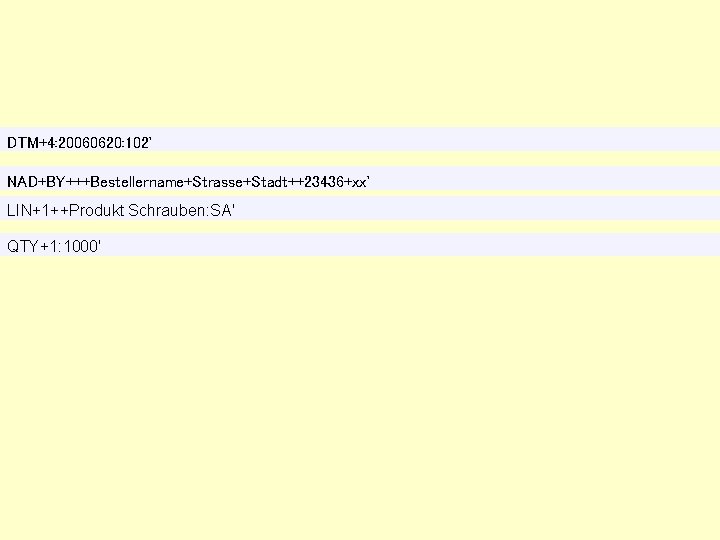Click the 'QTY' segment tag
Screen dimensions: 720x540
22,247
